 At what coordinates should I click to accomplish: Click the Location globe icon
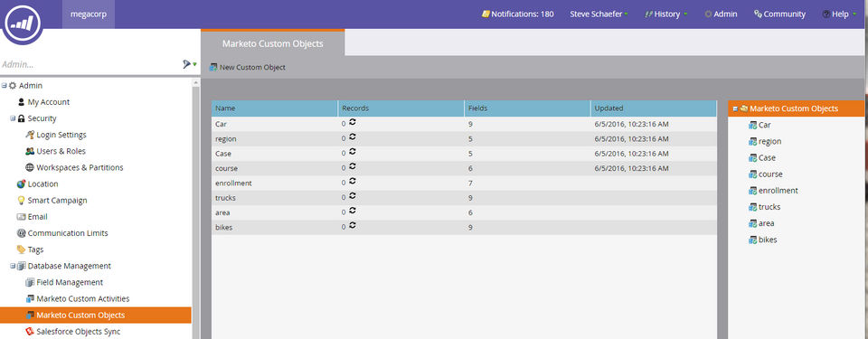point(21,184)
